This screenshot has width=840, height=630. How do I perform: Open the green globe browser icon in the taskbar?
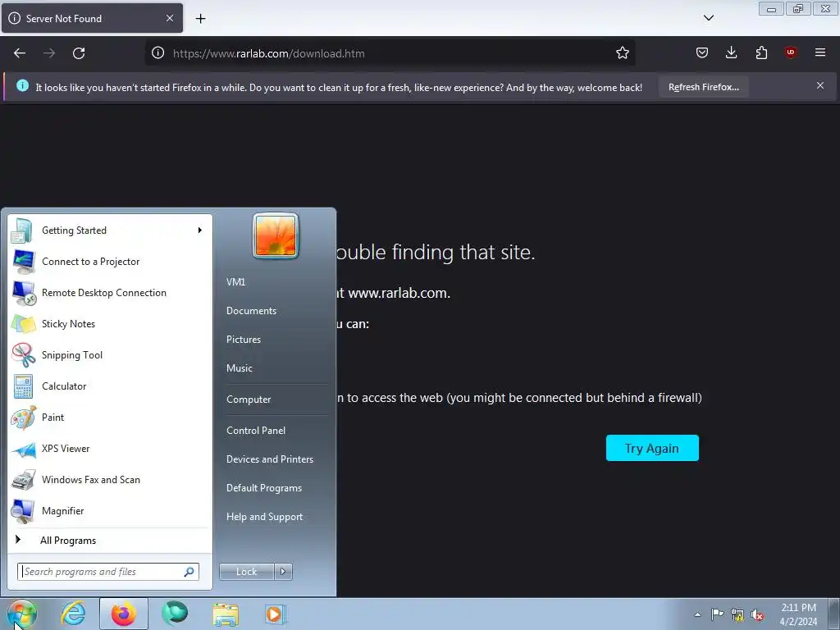(175, 614)
